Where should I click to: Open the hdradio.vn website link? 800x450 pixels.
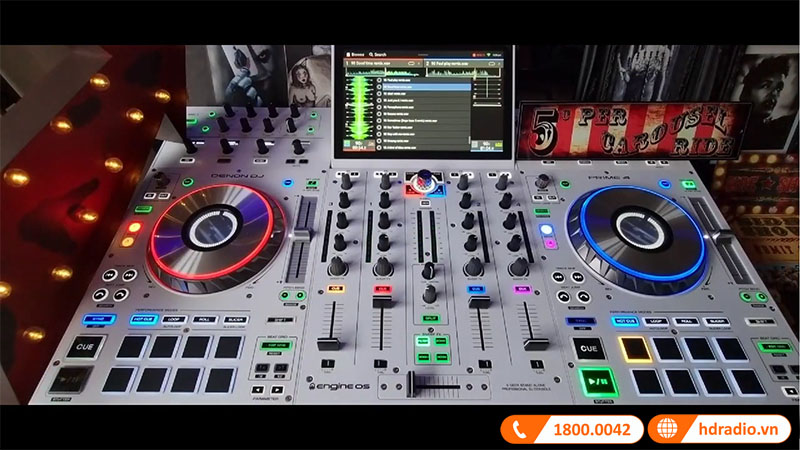point(719,429)
